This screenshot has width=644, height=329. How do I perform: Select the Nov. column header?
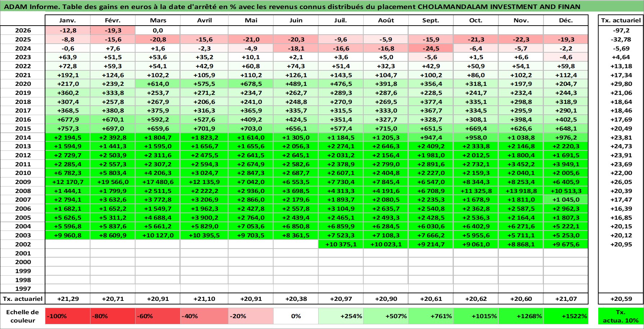tap(521, 20)
